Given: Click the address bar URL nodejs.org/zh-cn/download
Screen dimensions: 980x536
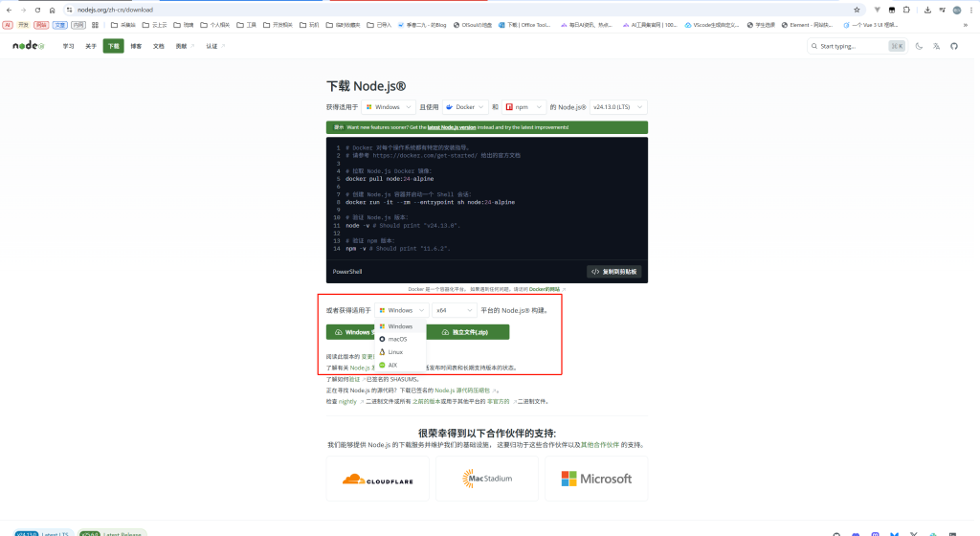Looking at the screenshot, I should point(115,10).
